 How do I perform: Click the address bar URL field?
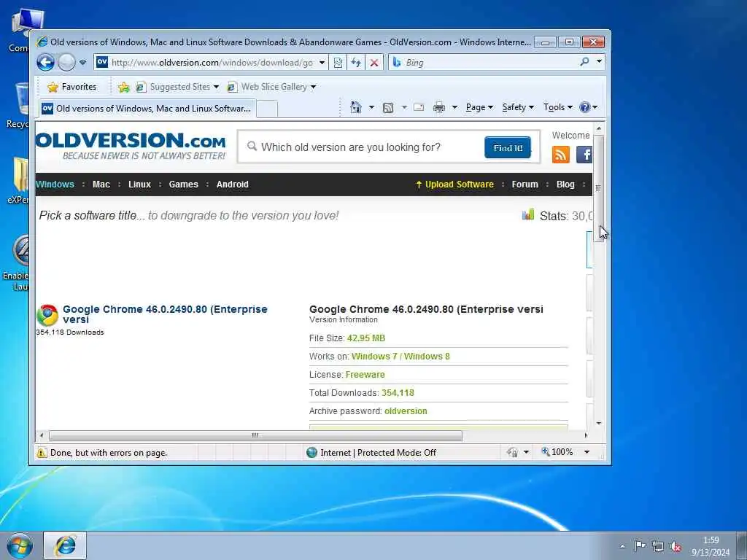coord(212,63)
